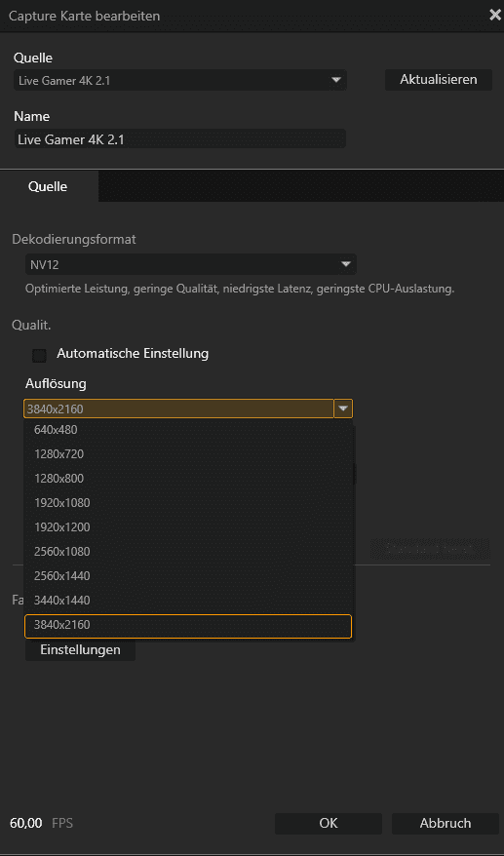This screenshot has height=856, width=504.
Task: Open the Dekodierungsformat NV12 dropdown
Action: coord(190,265)
